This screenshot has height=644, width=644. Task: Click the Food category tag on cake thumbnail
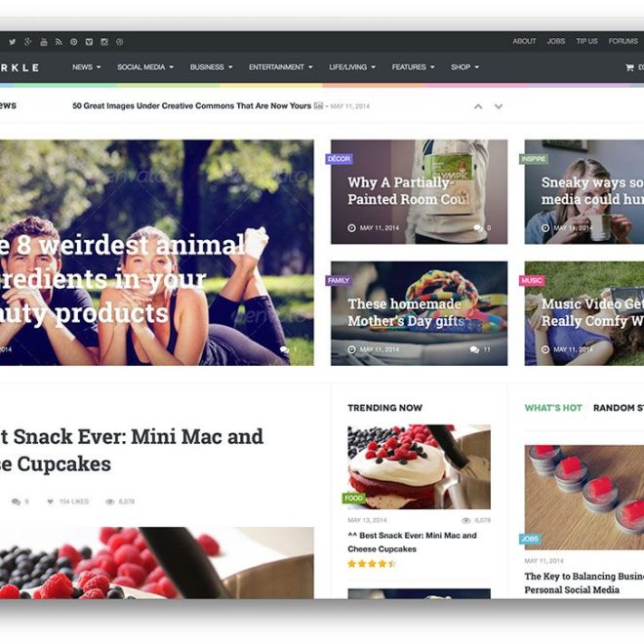coord(353,499)
